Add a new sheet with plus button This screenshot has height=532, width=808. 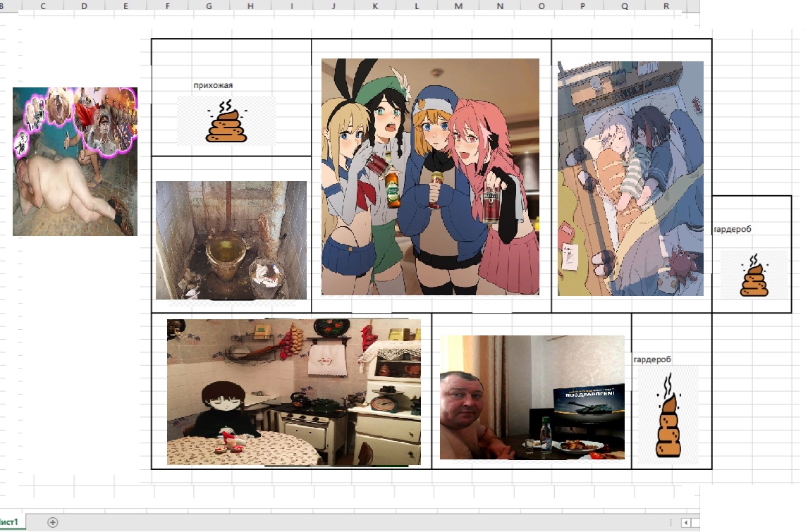click(52, 522)
